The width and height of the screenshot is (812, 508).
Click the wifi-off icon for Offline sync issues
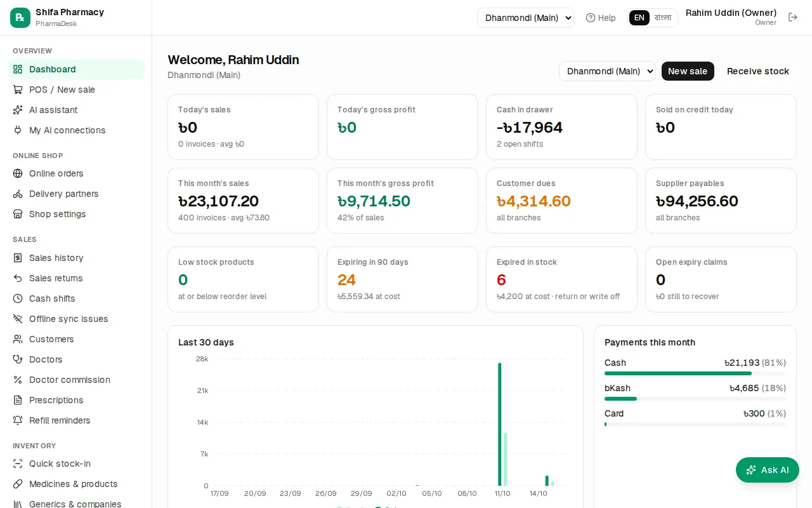[x=18, y=319]
